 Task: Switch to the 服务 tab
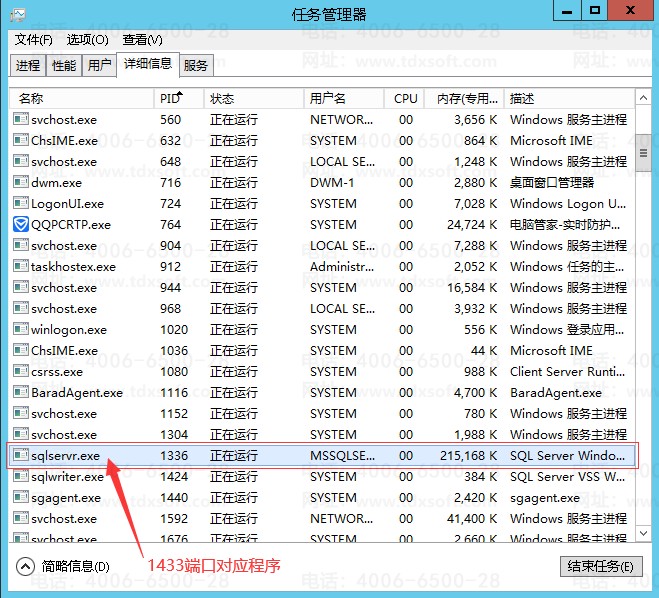pos(196,66)
